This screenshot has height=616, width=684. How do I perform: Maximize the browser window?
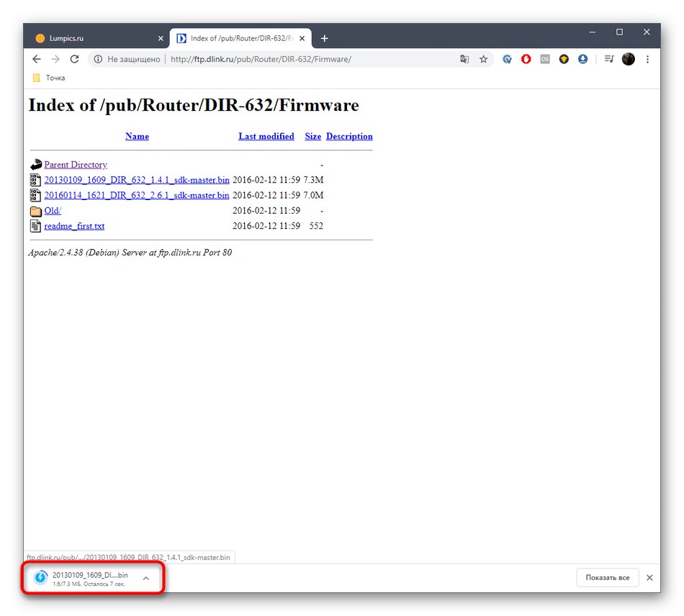point(619,32)
